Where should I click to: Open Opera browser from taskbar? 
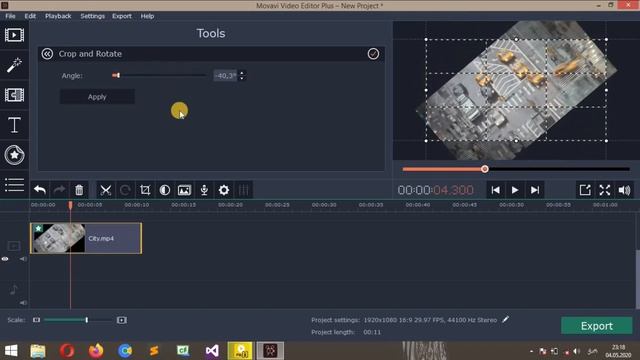67,351
